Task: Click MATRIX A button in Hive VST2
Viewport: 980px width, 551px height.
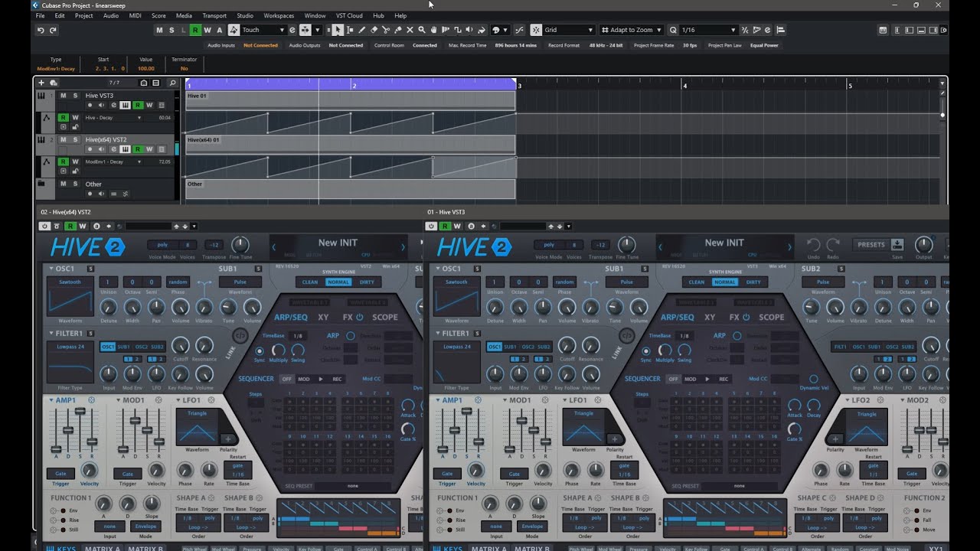Action: 103,549
